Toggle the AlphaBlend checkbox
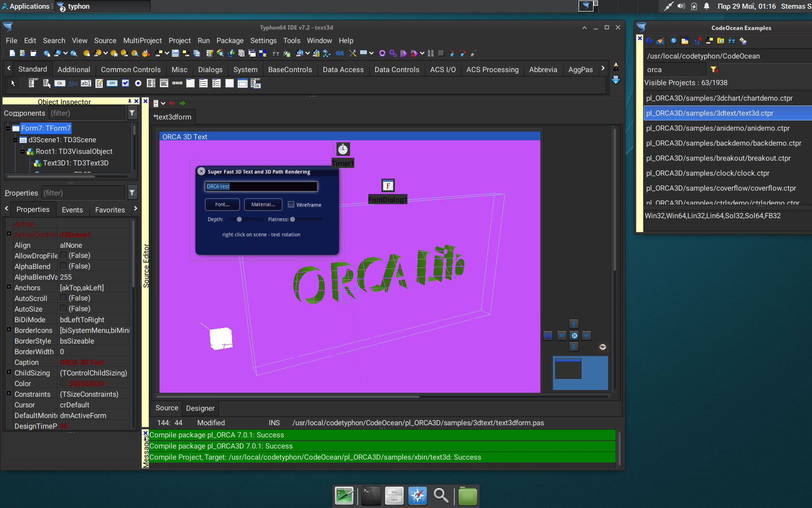 tap(63, 266)
